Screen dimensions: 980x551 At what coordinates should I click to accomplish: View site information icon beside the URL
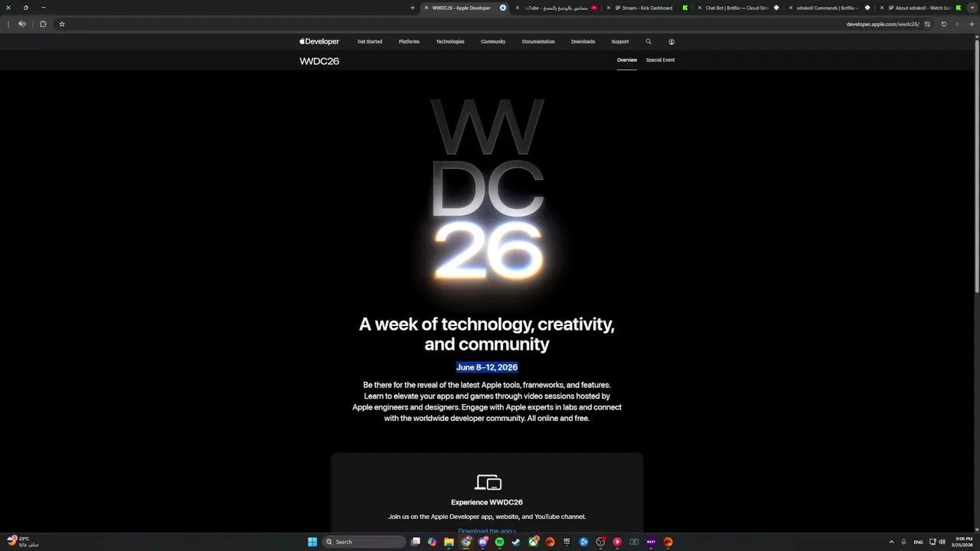(927, 24)
